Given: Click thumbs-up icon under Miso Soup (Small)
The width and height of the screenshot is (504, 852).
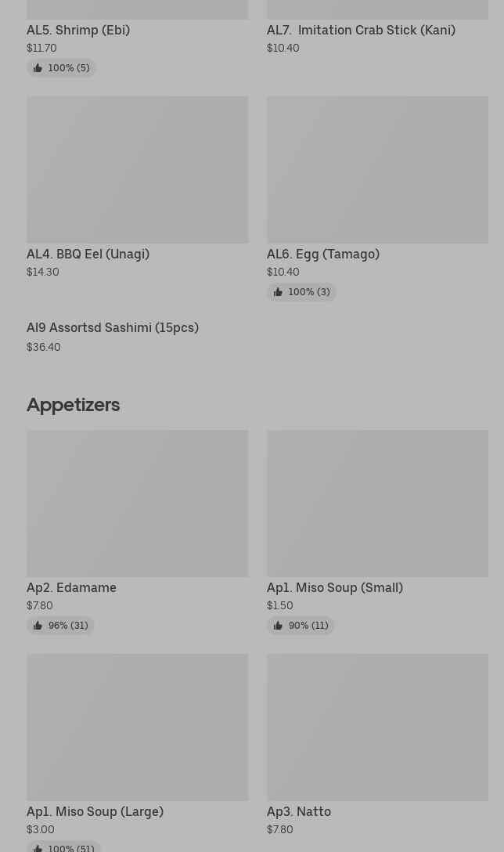Looking at the screenshot, I should [x=278, y=626].
